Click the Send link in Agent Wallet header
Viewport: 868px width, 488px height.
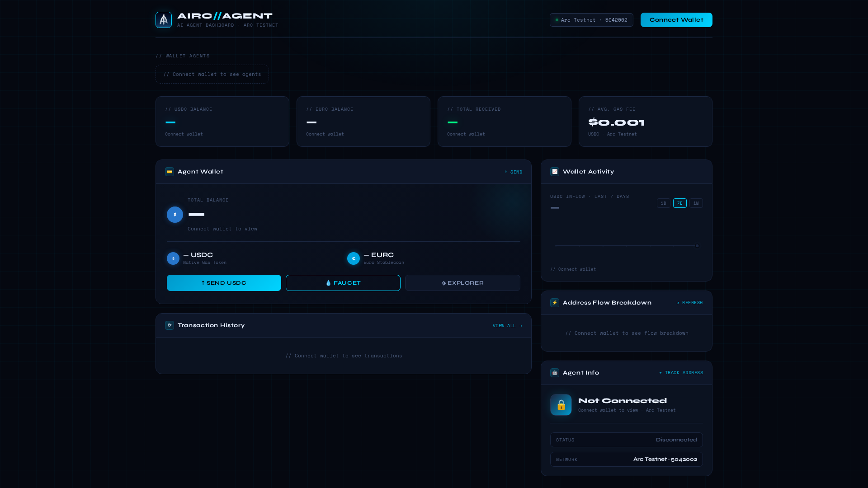point(514,172)
